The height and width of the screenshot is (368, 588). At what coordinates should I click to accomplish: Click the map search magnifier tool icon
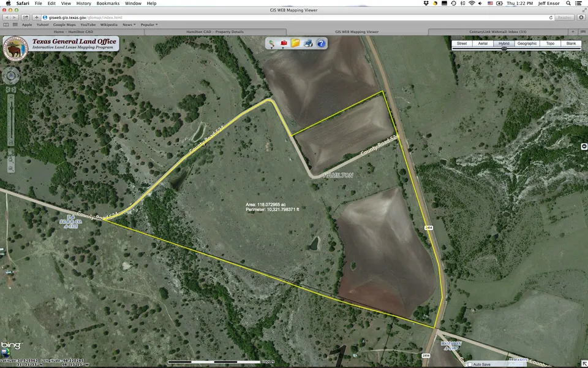(271, 43)
